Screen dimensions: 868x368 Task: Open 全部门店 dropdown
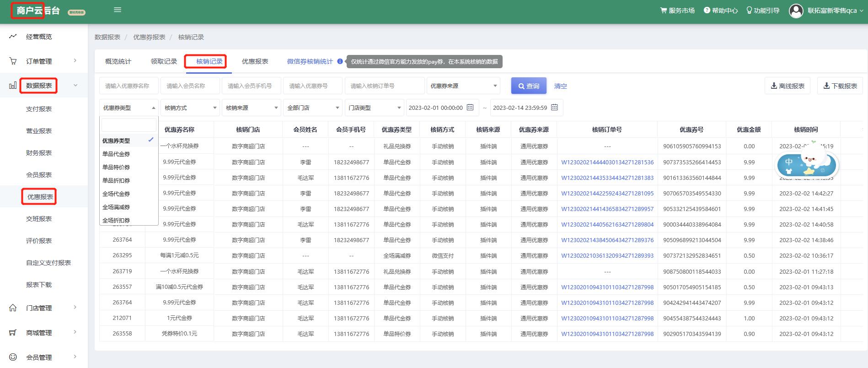[313, 108]
